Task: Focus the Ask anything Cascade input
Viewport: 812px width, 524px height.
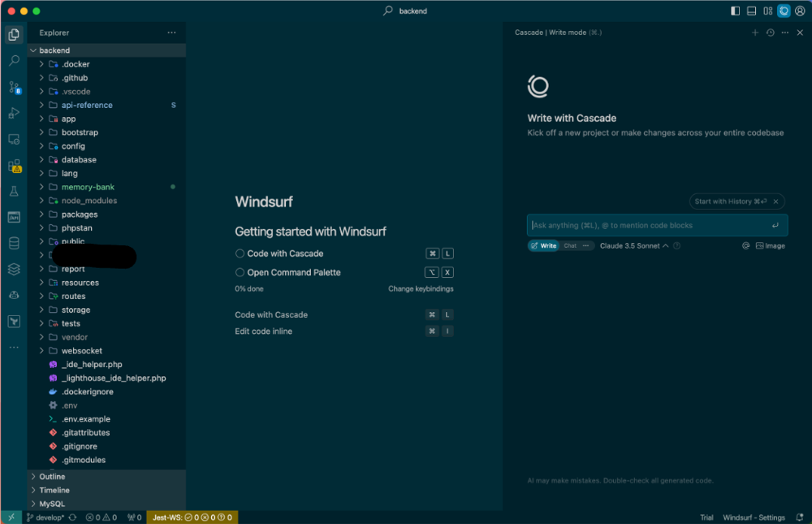Action: pos(657,226)
